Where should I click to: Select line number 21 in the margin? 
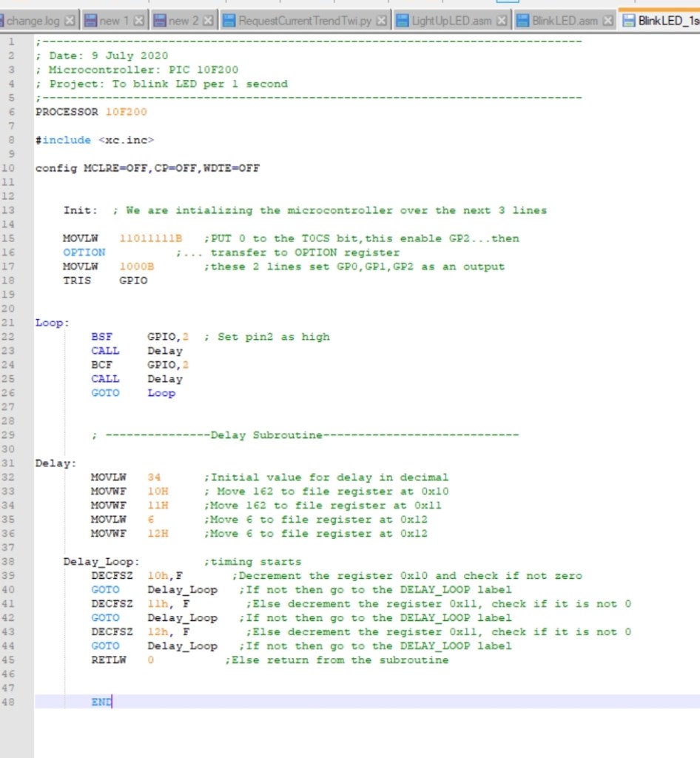pos(10,323)
